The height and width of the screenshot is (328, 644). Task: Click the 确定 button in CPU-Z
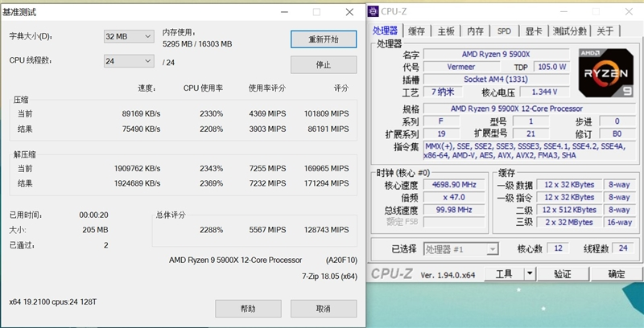pos(616,274)
